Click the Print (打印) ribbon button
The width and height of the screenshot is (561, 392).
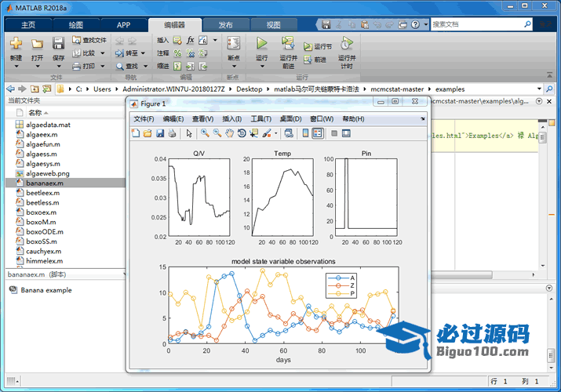coord(85,66)
